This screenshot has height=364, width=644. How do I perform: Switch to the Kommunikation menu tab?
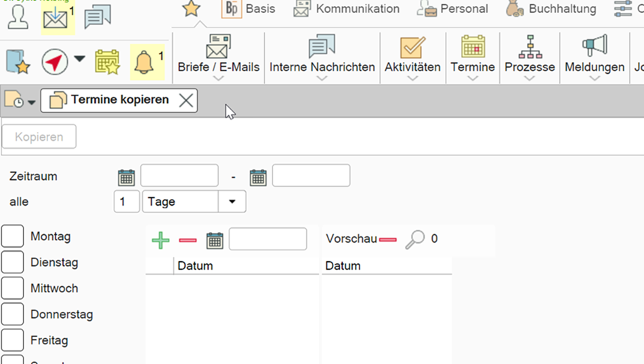tap(346, 9)
